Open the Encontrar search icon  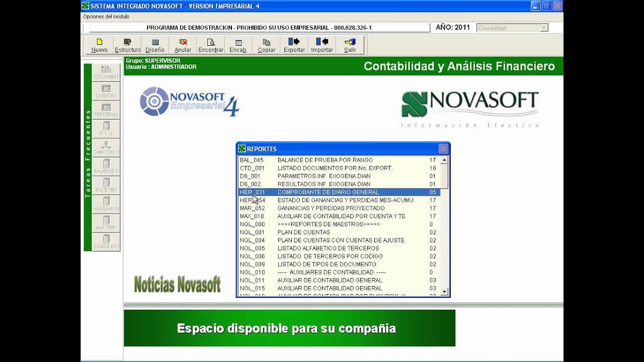point(210,45)
